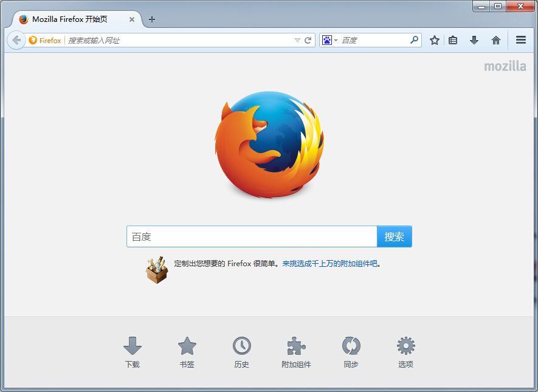The height and width of the screenshot is (392, 538).
Task: Open the 附加组件 (Add-ons) shortcut icon
Action: [297, 346]
